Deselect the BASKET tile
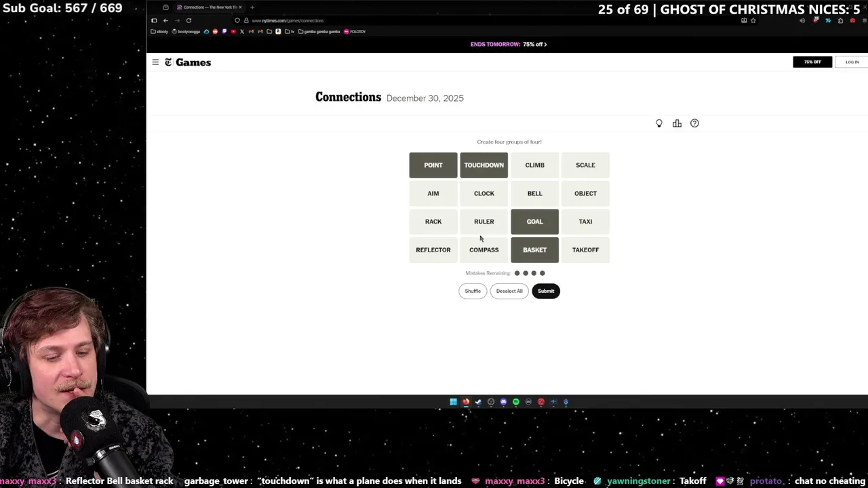Screen dimensions: 868x488 coord(535,250)
